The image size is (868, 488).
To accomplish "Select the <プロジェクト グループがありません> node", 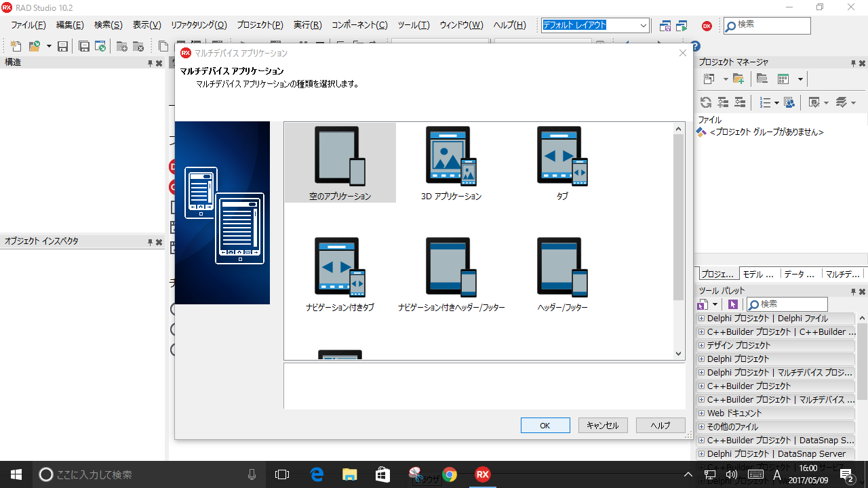I will (766, 132).
